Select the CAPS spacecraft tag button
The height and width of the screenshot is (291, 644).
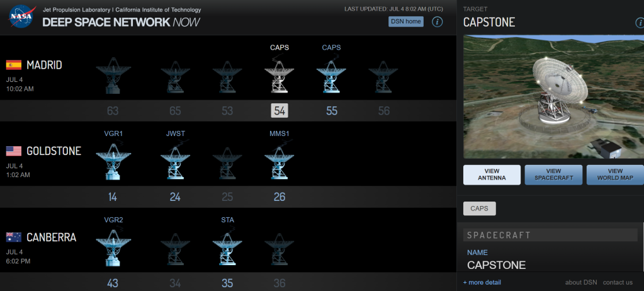pyautogui.click(x=480, y=208)
